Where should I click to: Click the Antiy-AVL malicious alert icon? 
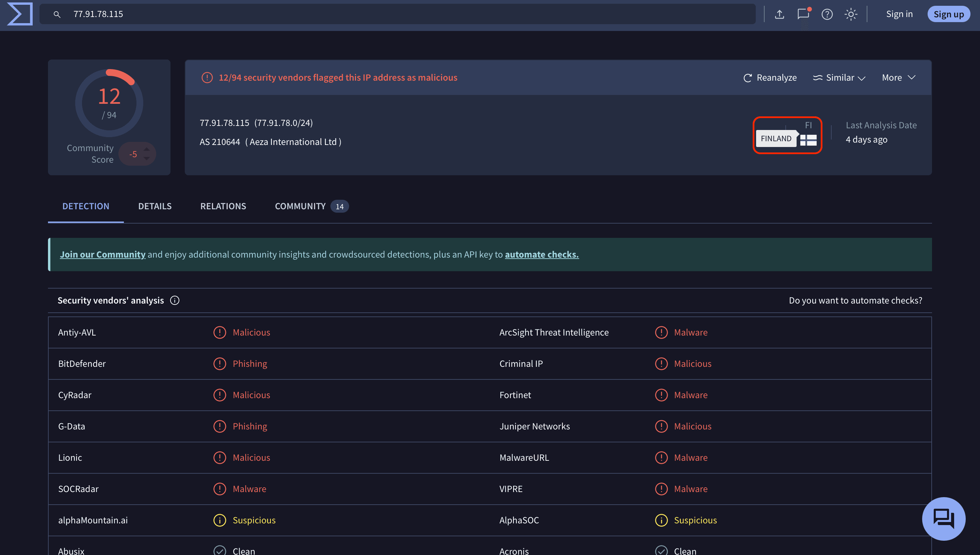click(219, 332)
